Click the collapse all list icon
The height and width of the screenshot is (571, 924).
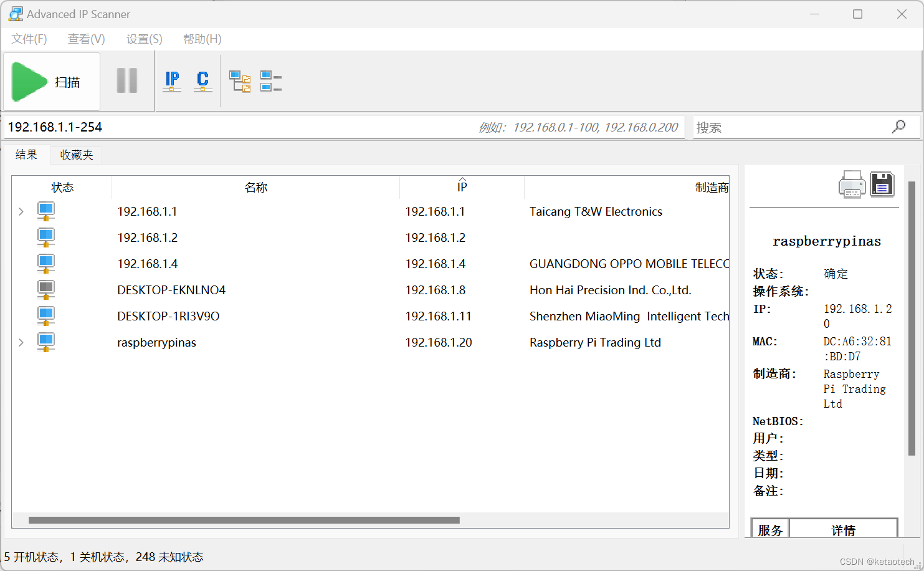pyautogui.click(x=271, y=81)
